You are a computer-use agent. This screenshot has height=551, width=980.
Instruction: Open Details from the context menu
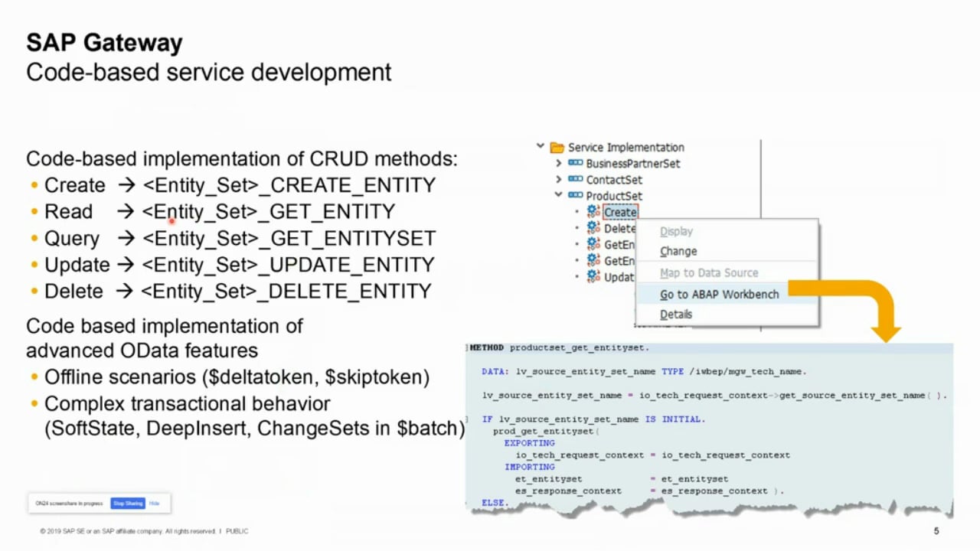tap(676, 314)
